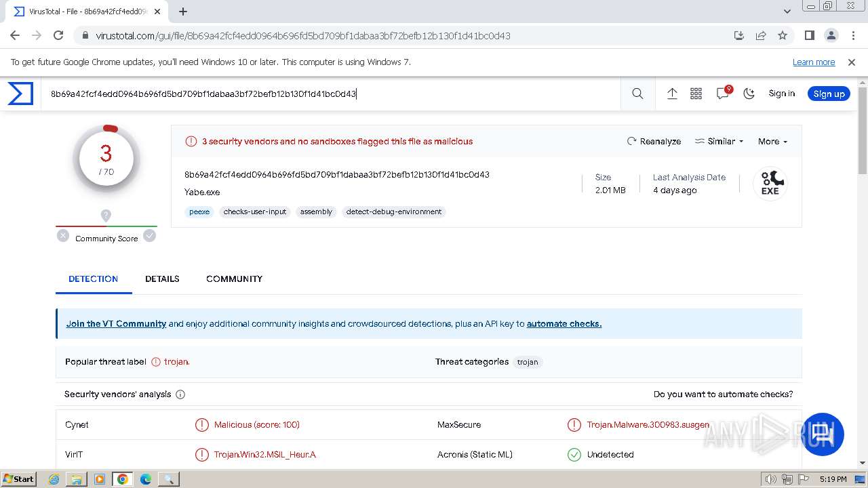Image resolution: width=868 pixels, height=488 pixels.
Task: Open the Chrome three-dot menu
Action: 852,35
